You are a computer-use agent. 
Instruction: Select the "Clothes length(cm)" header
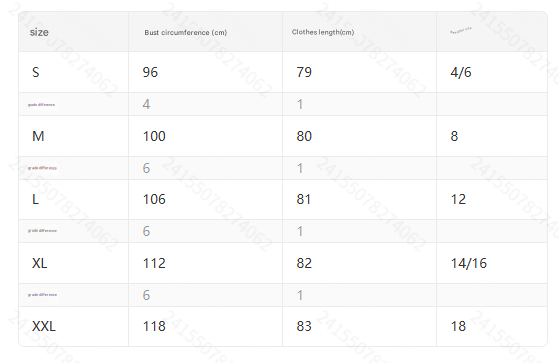coord(323,32)
